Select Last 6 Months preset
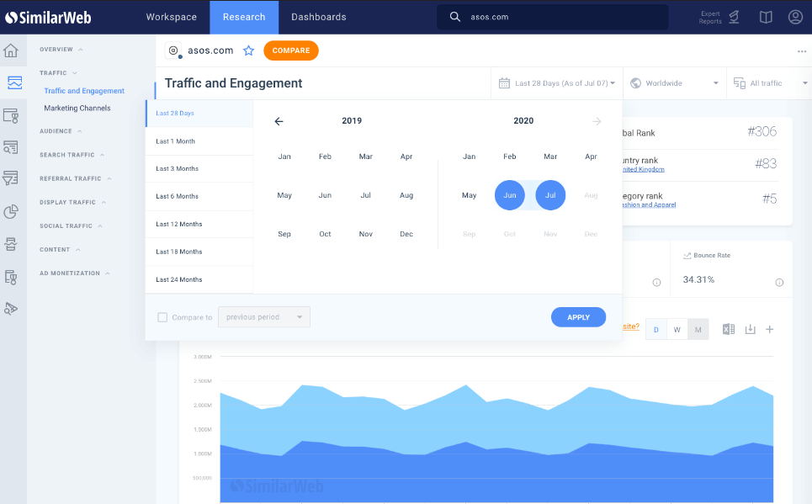Viewport: 812px width, 504px height. tap(178, 196)
